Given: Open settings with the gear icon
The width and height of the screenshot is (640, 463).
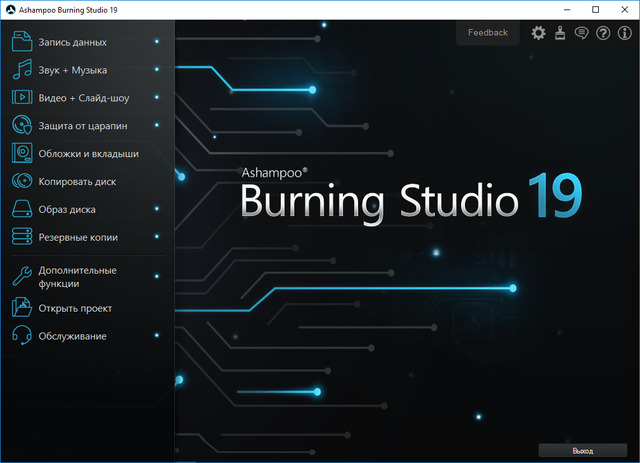Looking at the screenshot, I should pyautogui.click(x=539, y=33).
